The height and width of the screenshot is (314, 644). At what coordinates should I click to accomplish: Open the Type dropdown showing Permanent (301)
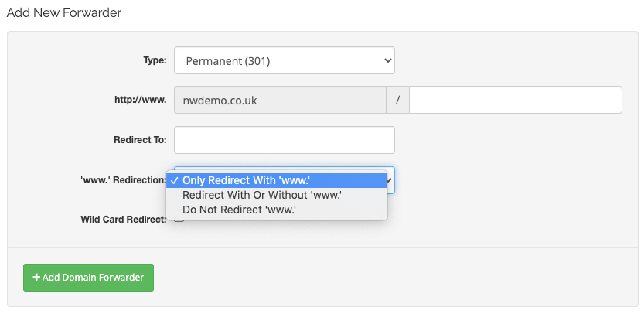(x=285, y=60)
